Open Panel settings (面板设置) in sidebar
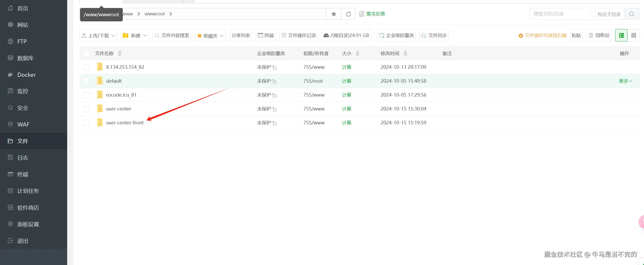The width and height of the screenshot is (644, 265). [x=33, y=224]
